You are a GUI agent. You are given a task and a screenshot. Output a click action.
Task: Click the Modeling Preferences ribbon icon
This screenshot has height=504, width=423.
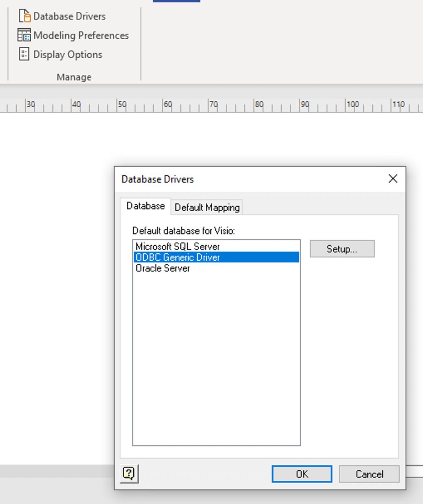pos(24,35)
